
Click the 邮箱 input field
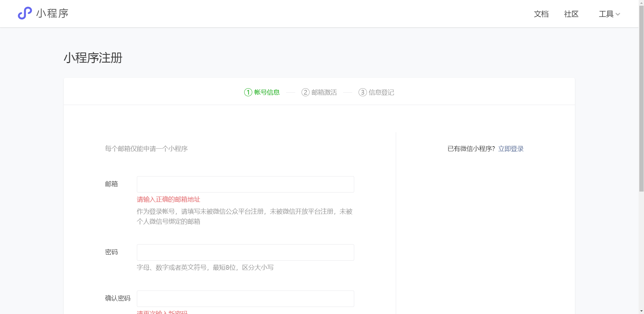[245, 184]
